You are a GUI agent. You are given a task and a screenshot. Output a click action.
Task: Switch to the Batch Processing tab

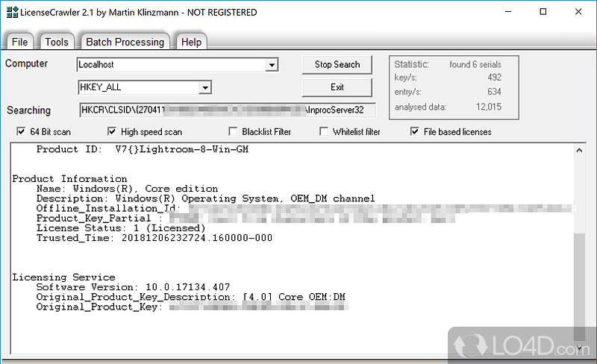point(125,42)
